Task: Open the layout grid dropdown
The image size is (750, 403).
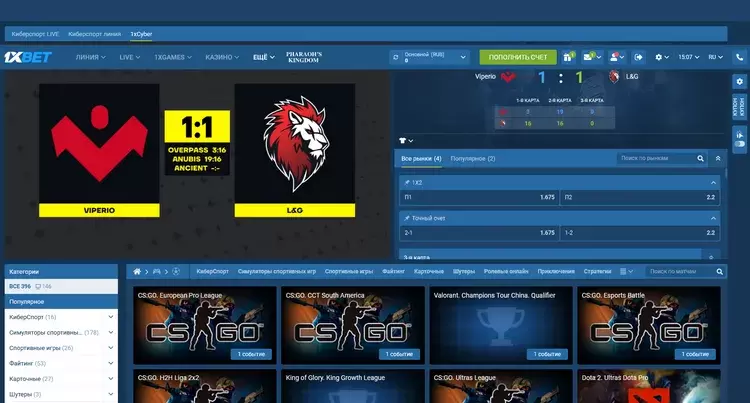Action: 626,272
